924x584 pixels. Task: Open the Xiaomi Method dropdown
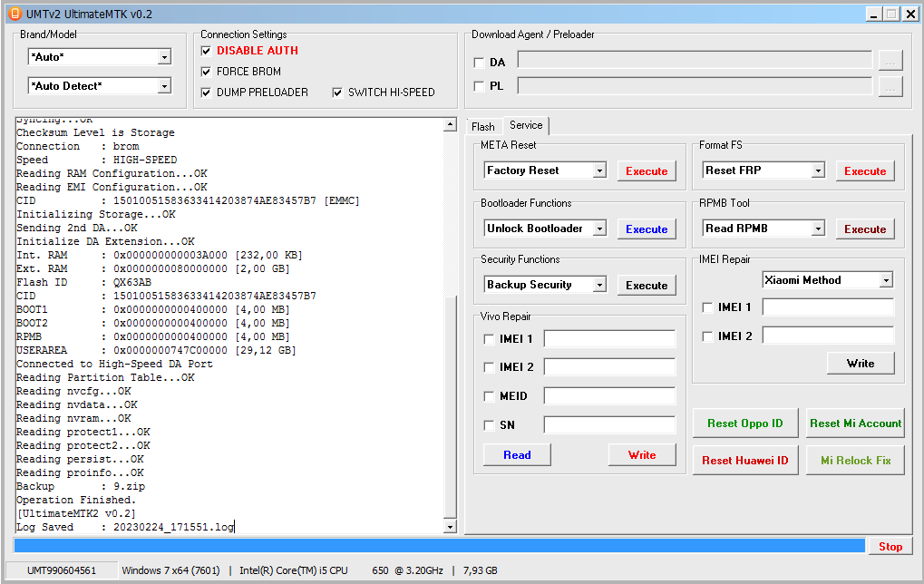click(886, 280)
